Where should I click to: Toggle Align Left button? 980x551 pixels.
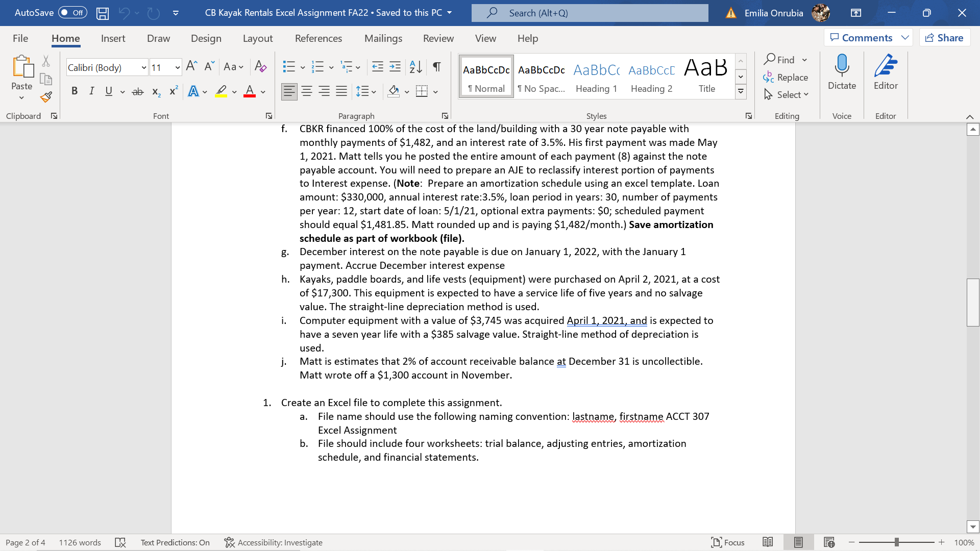tap(289, 91)
